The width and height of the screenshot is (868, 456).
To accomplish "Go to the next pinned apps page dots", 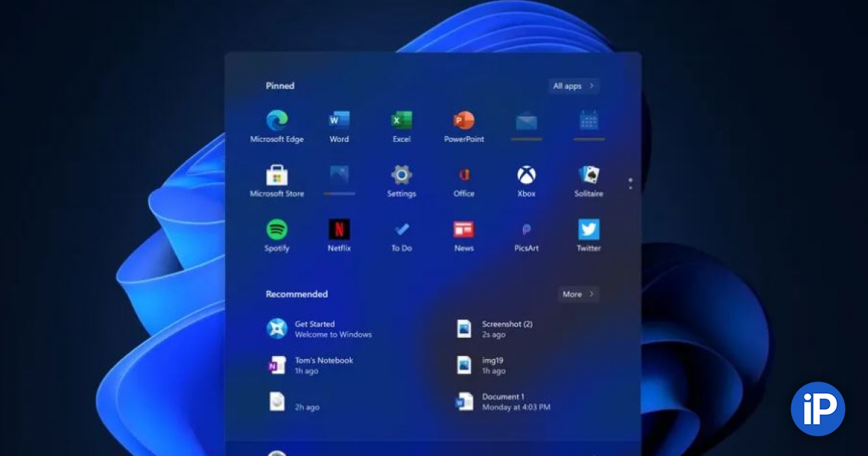I will click(x=631, y=184).
